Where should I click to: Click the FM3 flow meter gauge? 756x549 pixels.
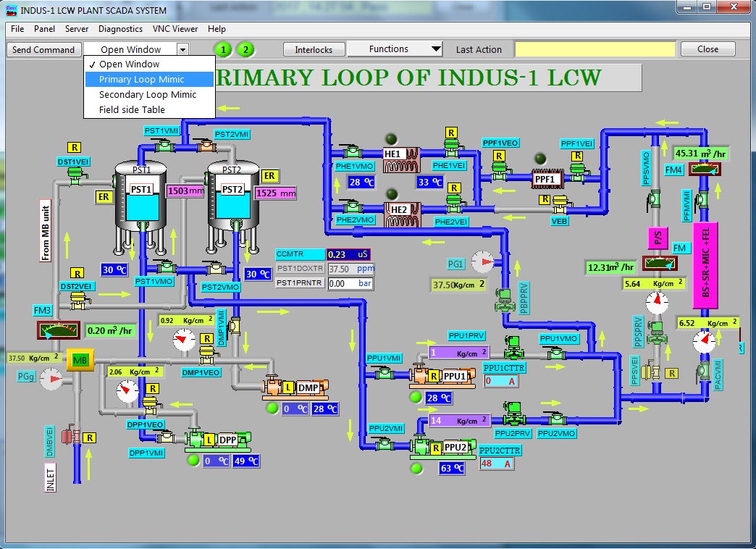[58, 330]
